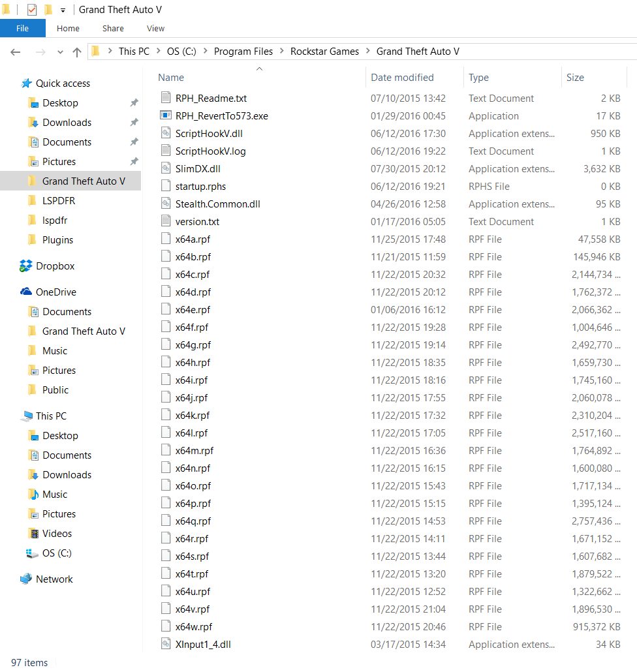The width and height of the screenshot is (637, 672).
Task: Expand the chevron after OS (C:) breadcrumb
Action: (x=206, y=51)
